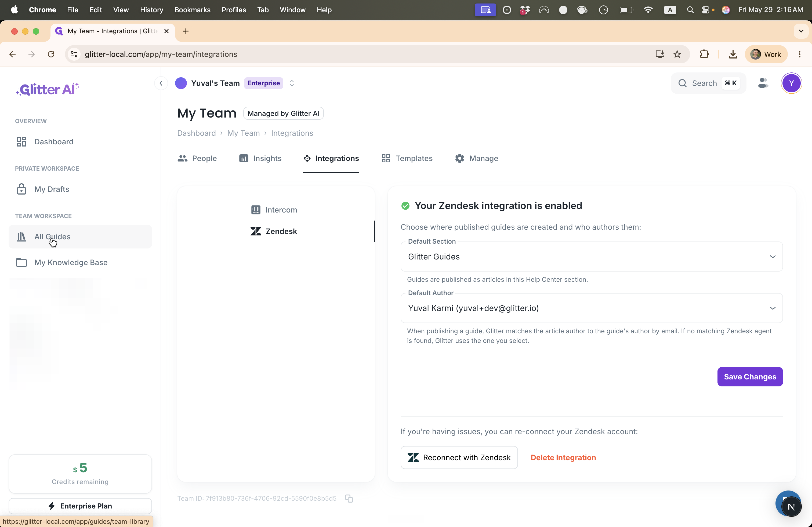Click the Save Changes button
Viewport: 812px width, 527px height.
pyautogui.click(x=750, y=377)
